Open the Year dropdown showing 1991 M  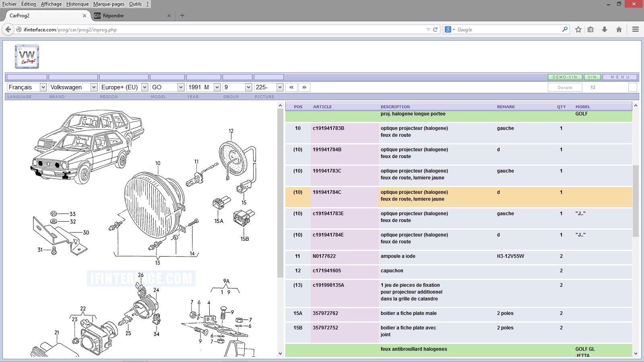[204, 87]
